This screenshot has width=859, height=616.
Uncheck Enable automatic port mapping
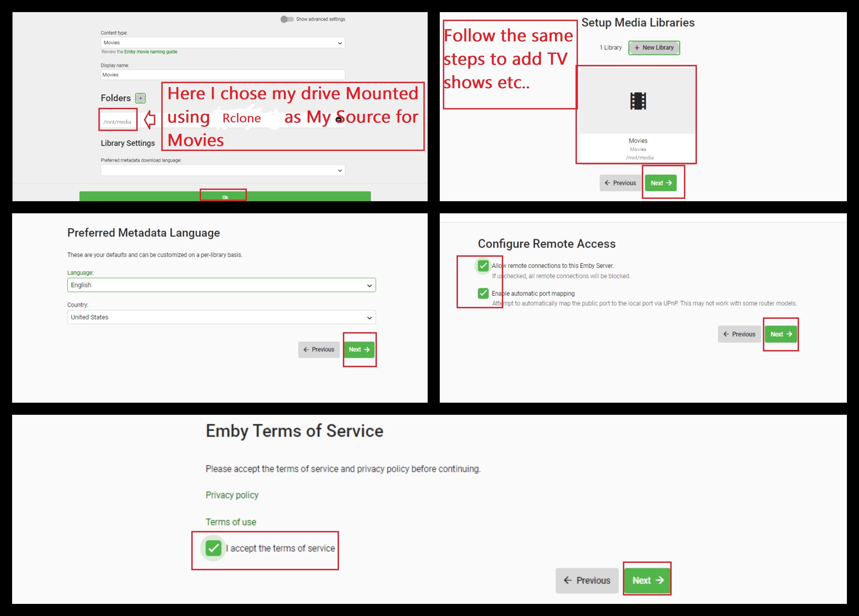(483, 294)
